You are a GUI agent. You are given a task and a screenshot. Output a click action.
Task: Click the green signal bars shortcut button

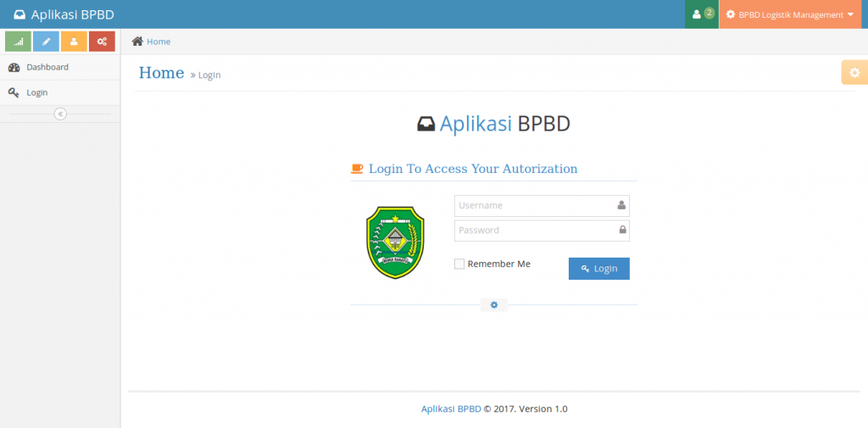point(19,42)
